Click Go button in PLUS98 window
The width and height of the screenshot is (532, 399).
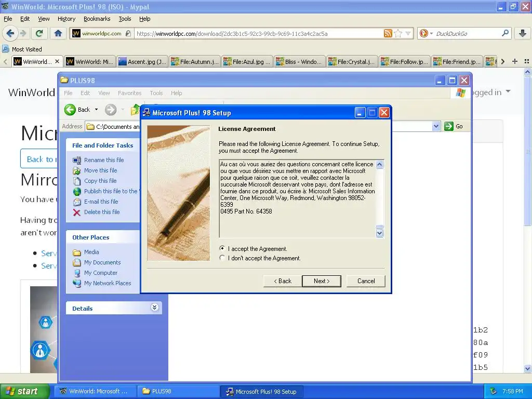(454, 126)
